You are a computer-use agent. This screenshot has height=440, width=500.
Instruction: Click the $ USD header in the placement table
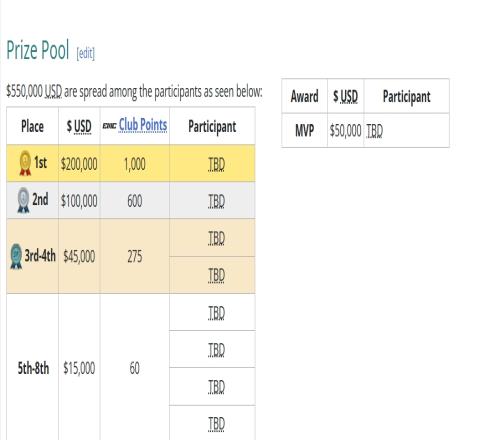(x=79, y=126)
